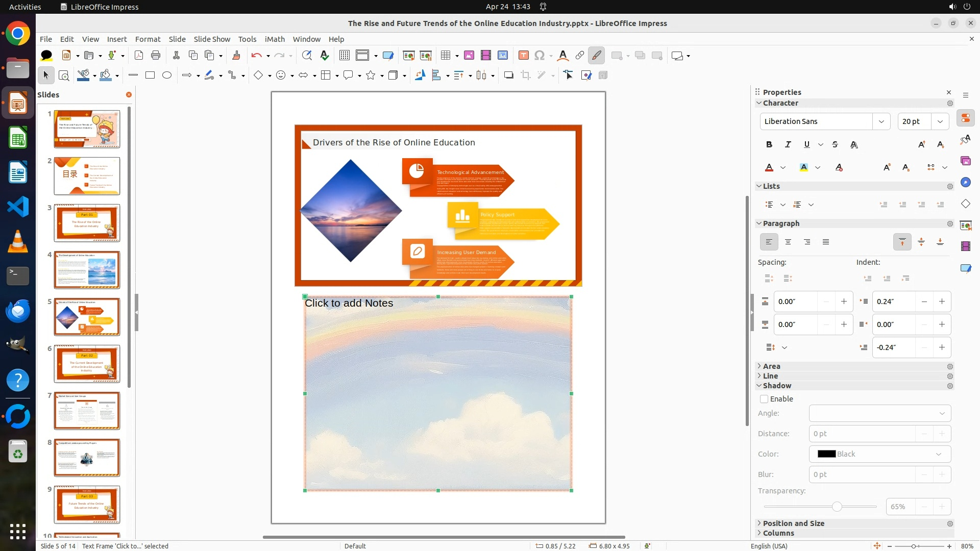Enable the Shadow checkbox
This screenshot has height=551, width=980.
(764, 399)
